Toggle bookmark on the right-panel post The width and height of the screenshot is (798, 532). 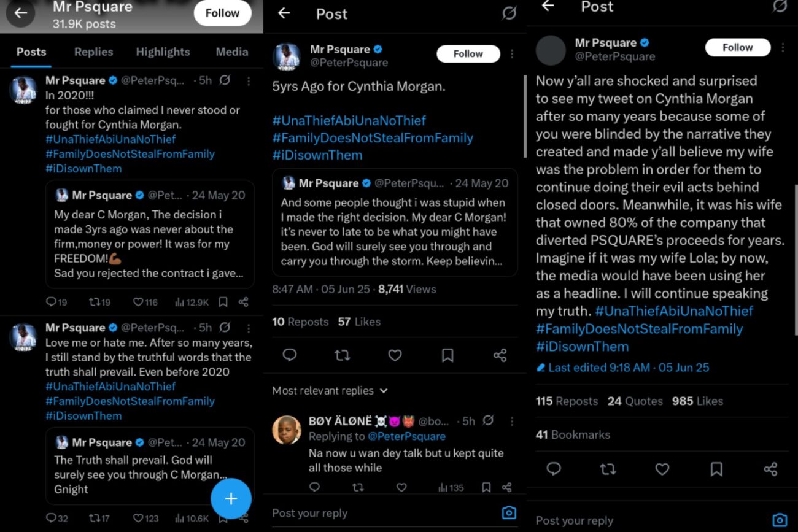pyautogui.click(x=716, y=469)
